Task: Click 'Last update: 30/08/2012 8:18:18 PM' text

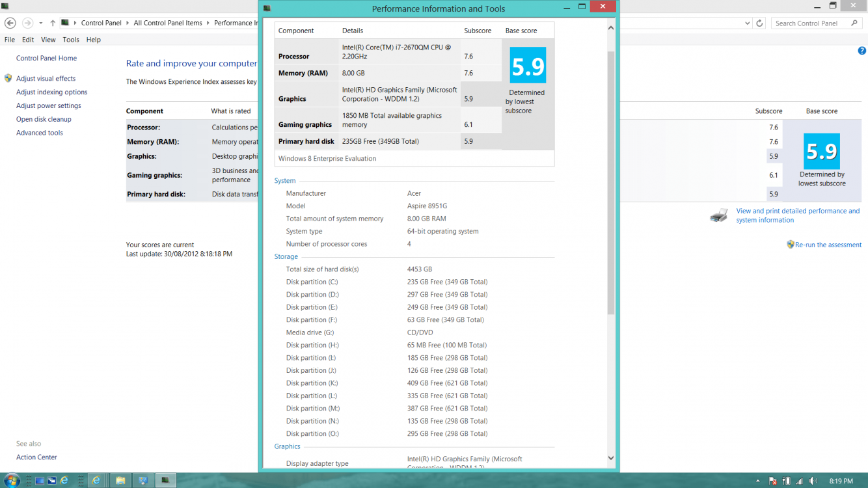Action: click(179, 254)
